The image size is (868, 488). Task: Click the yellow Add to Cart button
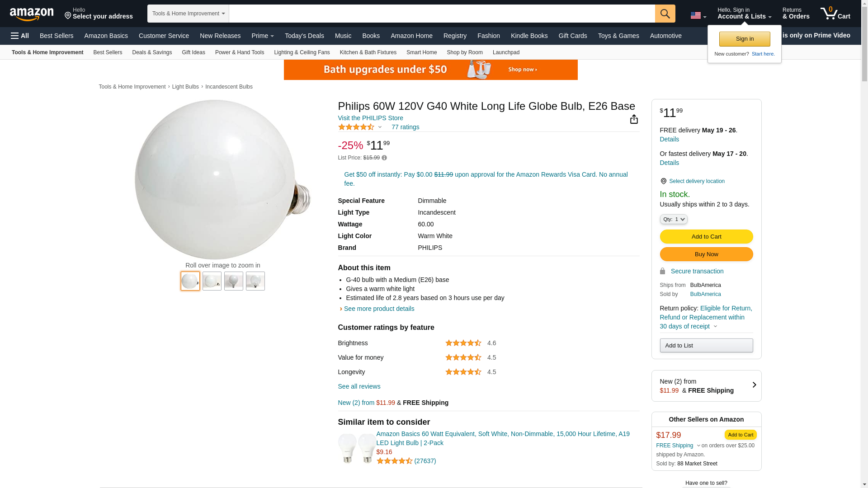pos(706,236)
